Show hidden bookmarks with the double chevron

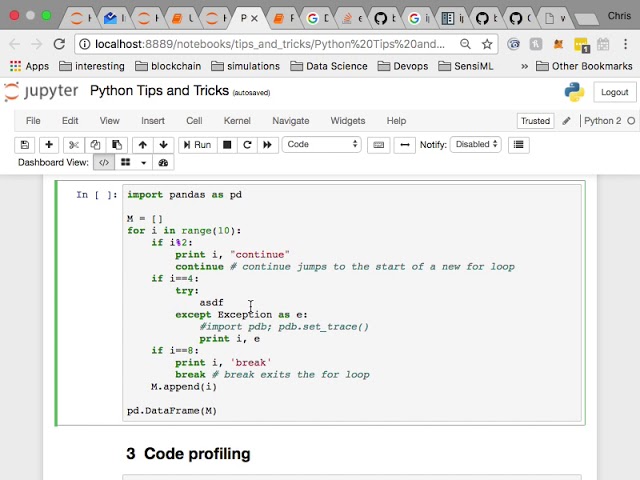(524, 66)
